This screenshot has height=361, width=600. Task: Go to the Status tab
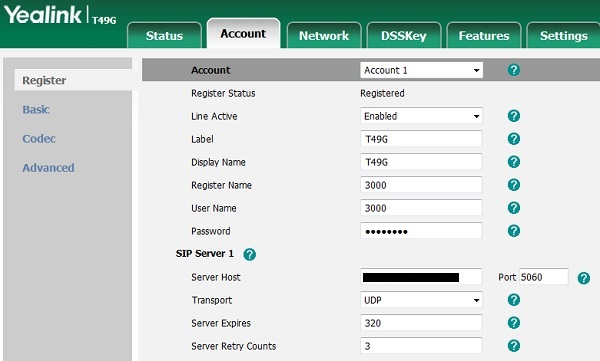[164, 36]
